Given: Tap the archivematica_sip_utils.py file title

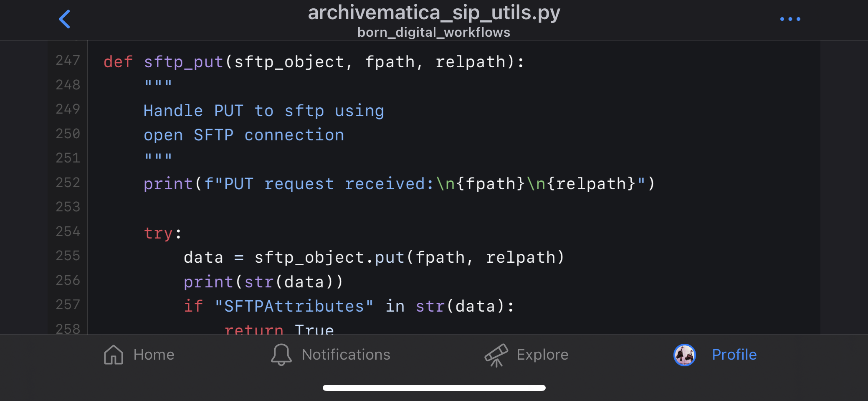Looking at the screenshot, I should point(434,13).
